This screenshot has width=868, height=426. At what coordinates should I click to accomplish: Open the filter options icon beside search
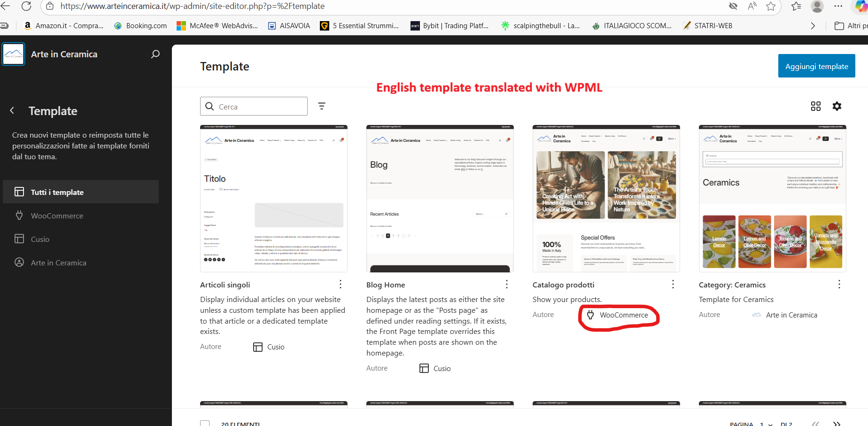point(322,106)
